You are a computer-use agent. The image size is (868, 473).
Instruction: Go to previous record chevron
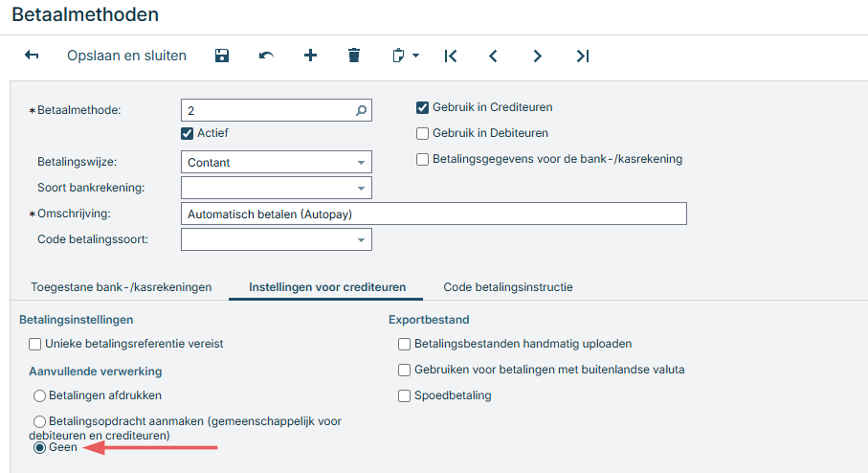coord(493,56)
